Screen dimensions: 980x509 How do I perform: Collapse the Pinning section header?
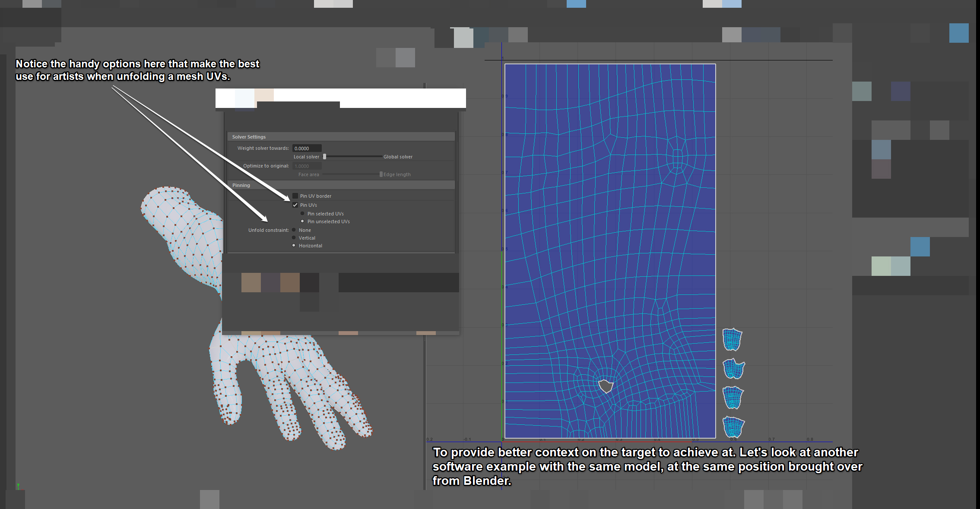click(341, 185)
